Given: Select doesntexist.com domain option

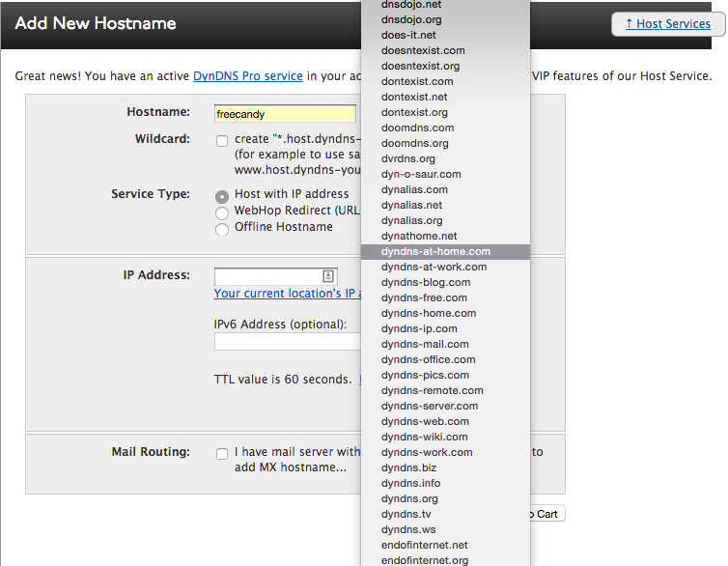Looking at the screenshot, I should tap(423, 50).
